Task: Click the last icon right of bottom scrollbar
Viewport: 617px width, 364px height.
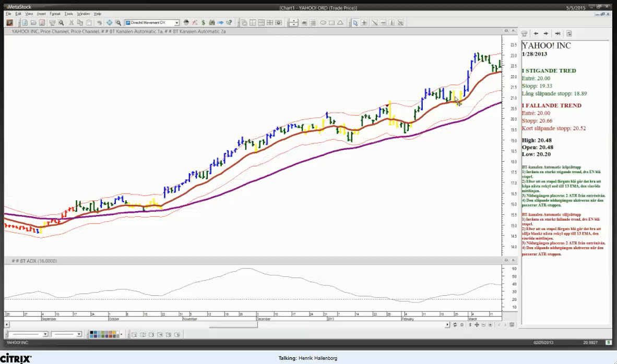Action: [x=512, y=325]
